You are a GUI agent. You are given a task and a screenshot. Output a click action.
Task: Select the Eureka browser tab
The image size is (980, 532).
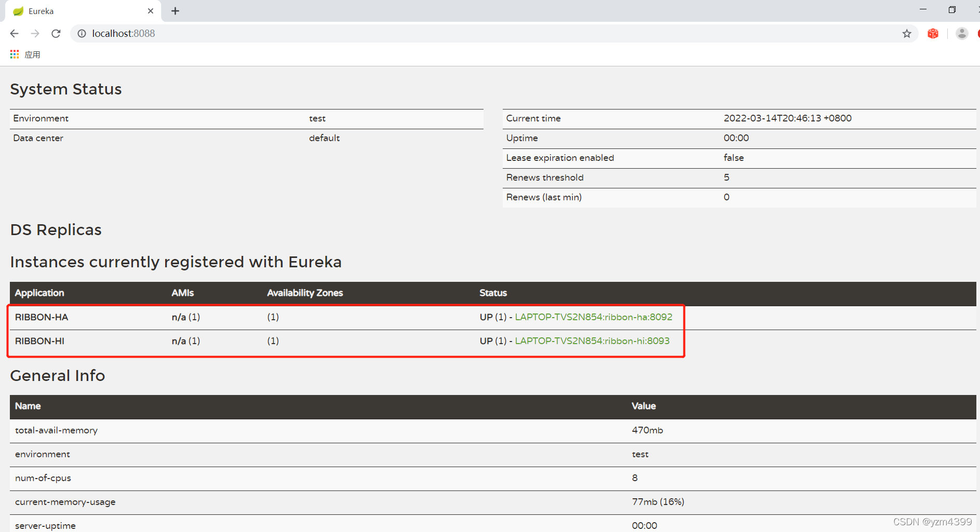83,11
